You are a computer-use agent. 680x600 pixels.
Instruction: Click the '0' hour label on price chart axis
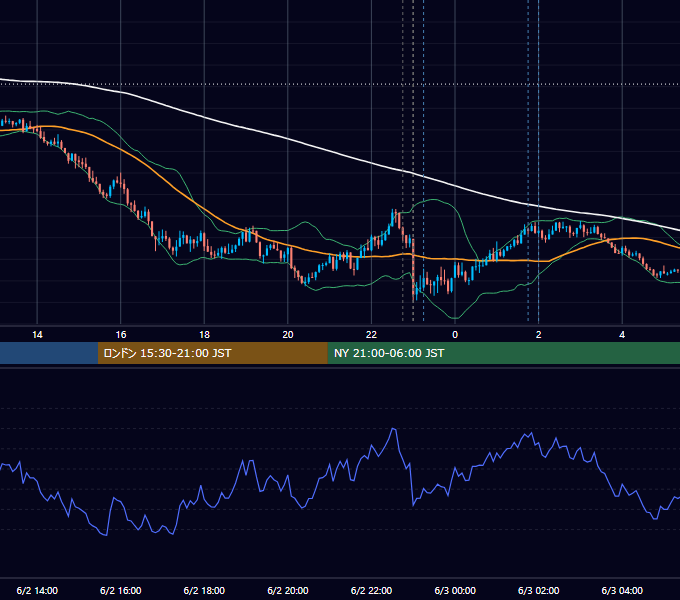455,335
